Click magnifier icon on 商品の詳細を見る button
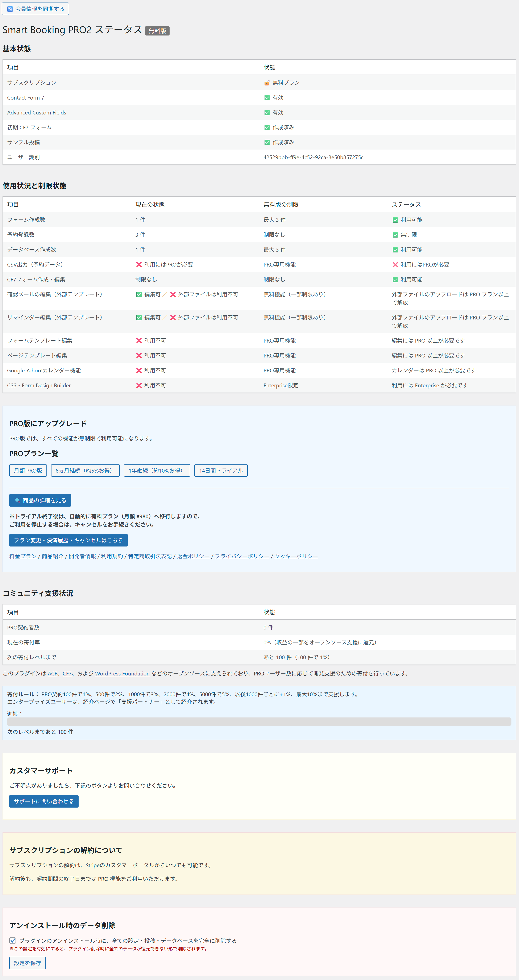The width and height of the screenshot is (519, 980). pos(17,500)
